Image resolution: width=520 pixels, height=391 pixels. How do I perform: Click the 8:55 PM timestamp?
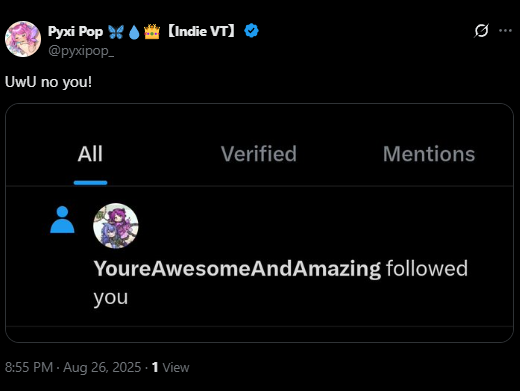click(x=29, y=367)
